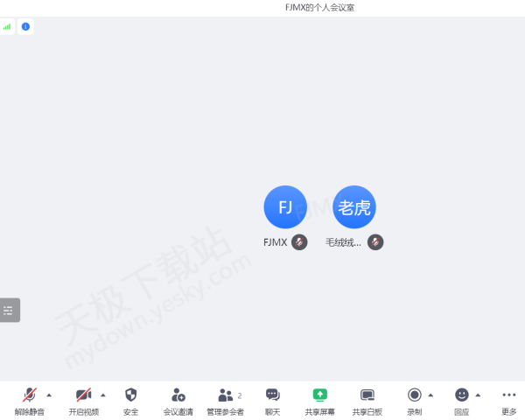Screen dimensions: 525x420
Task: Toggle unmute microphone (解除静音)
Action: (30, 395)
